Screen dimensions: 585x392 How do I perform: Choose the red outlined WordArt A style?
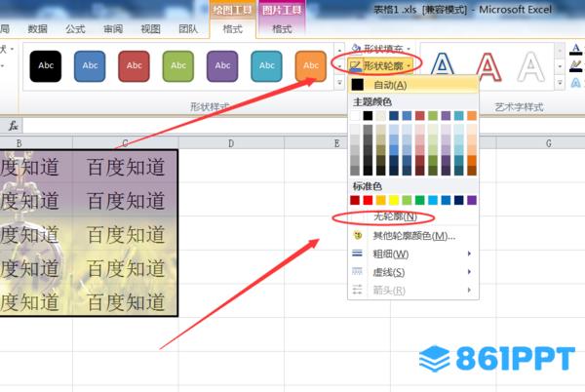(488, 66)
